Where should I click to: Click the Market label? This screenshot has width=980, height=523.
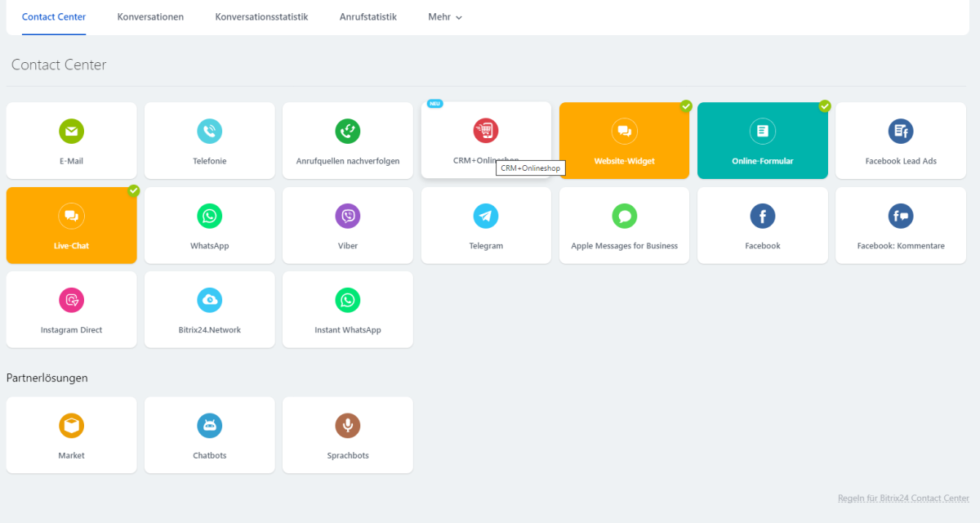coord(71,456)
